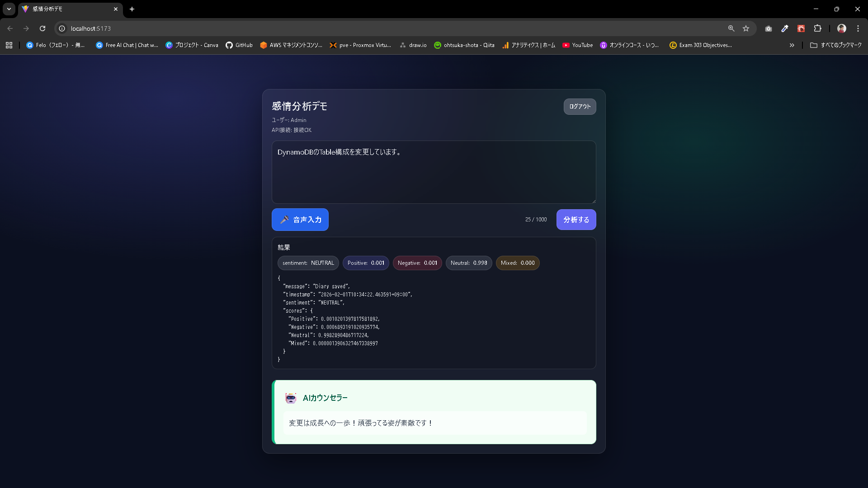Click the ログアウト logout button
Viewport: 868px width, 488px height.
tap(580, 107)
